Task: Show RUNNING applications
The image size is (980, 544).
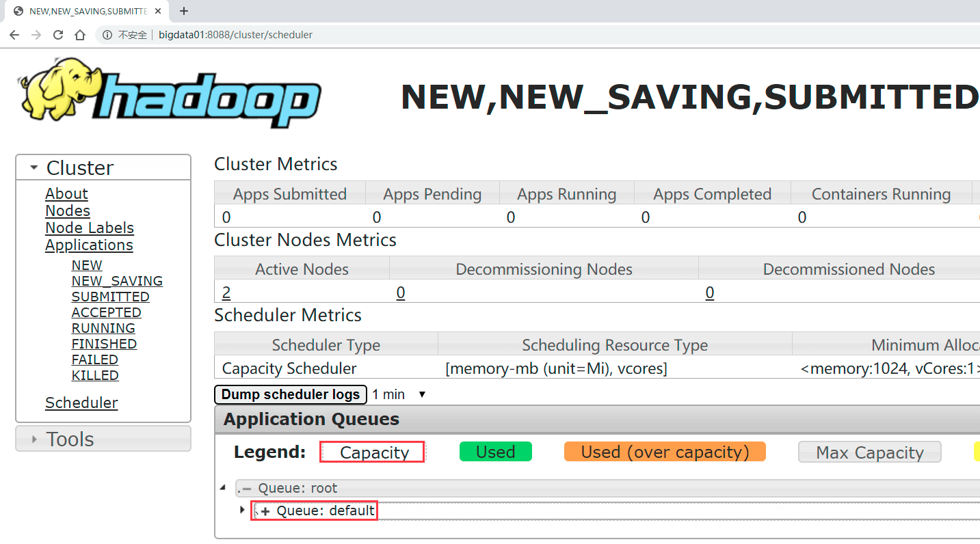Action: click(103, 328)
